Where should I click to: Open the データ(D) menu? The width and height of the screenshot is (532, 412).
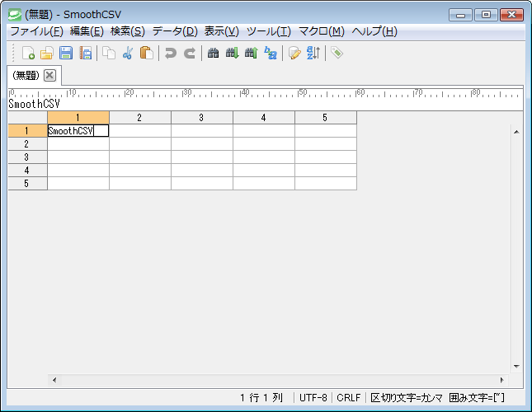[174, 31]
